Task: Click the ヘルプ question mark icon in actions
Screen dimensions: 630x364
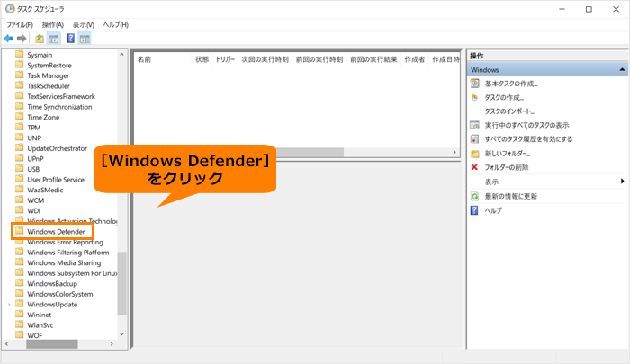Action: point(474,210)
